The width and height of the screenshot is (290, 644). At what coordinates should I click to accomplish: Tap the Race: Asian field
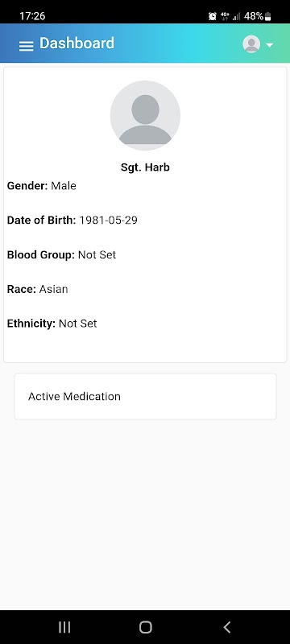(37, 289)
